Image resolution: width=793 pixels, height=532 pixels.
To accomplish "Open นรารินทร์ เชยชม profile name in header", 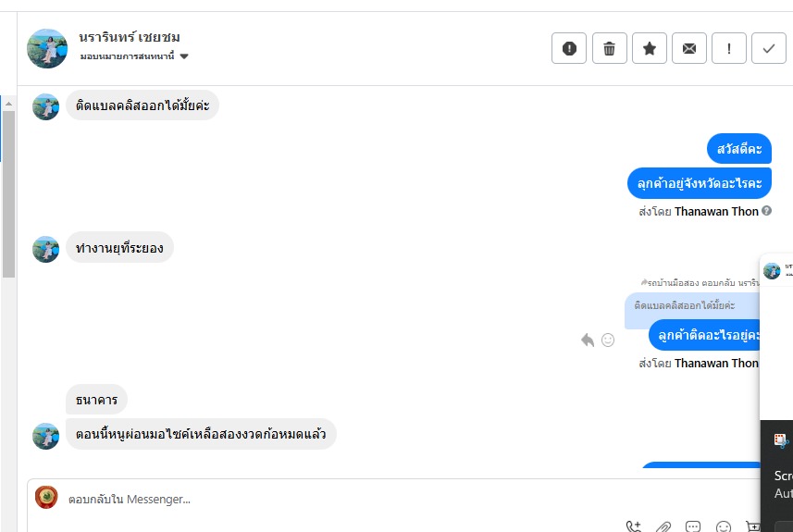I will pyautogui.click(x=130, y=37).
